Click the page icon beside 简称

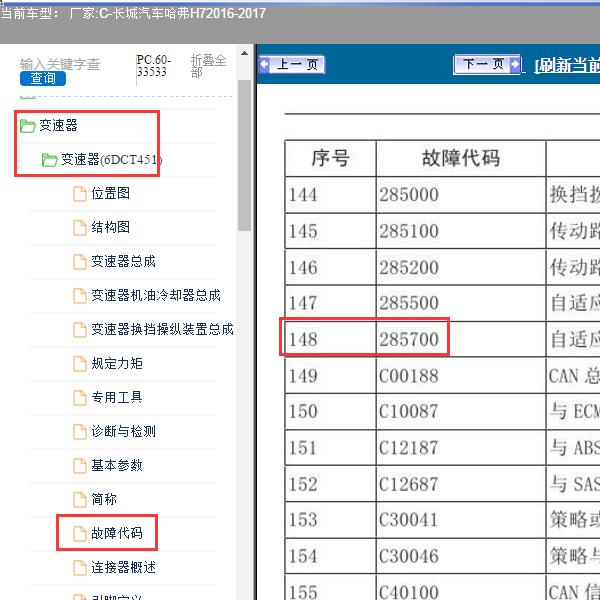(80, 500)
